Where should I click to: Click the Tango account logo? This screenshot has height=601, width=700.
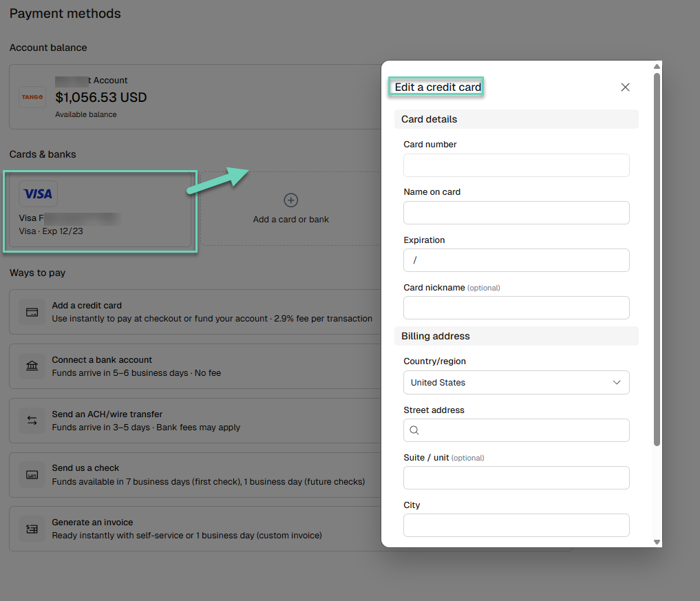(32, 97)
